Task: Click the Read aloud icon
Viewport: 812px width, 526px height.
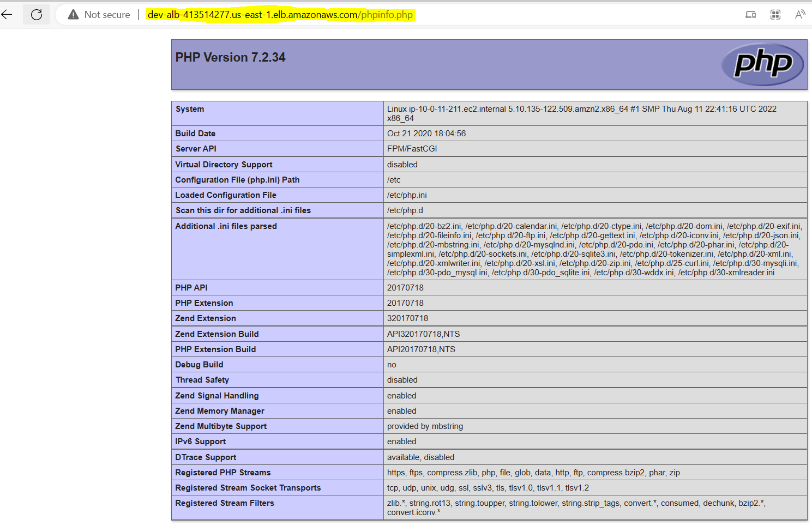Action: point(800,15)
